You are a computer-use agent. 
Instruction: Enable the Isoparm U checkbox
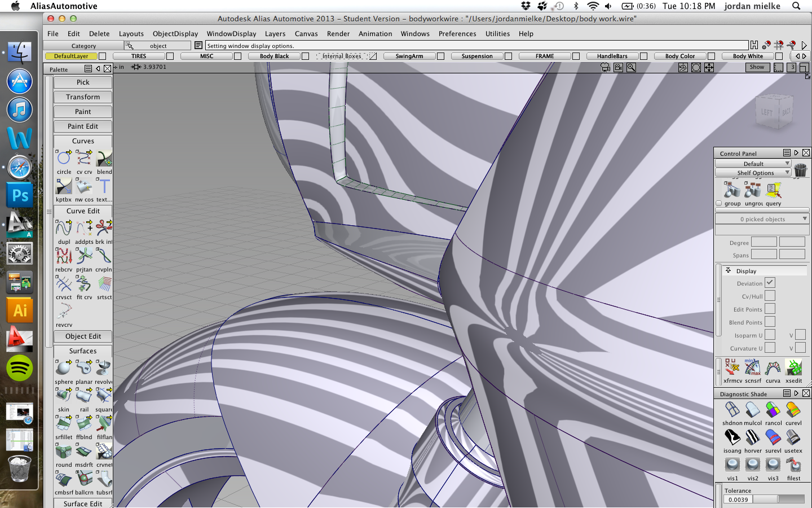(x=770, y=335)
